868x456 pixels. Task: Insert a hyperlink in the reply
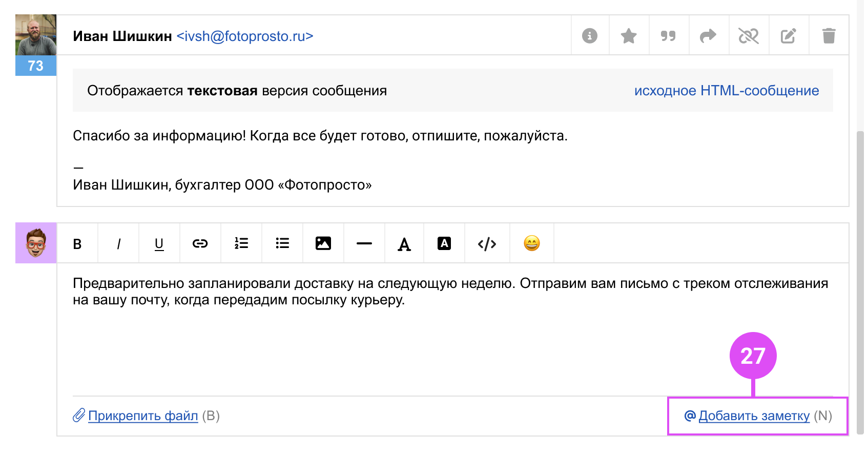click(200, 243)
